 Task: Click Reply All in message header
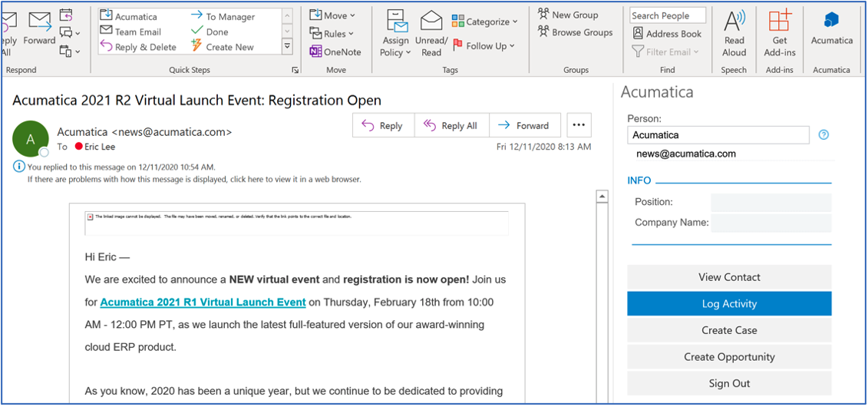coord(451,126)
